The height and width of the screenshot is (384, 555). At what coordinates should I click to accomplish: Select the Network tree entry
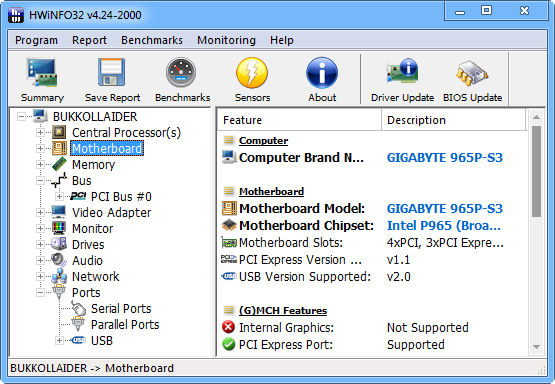tap(96, 276)
